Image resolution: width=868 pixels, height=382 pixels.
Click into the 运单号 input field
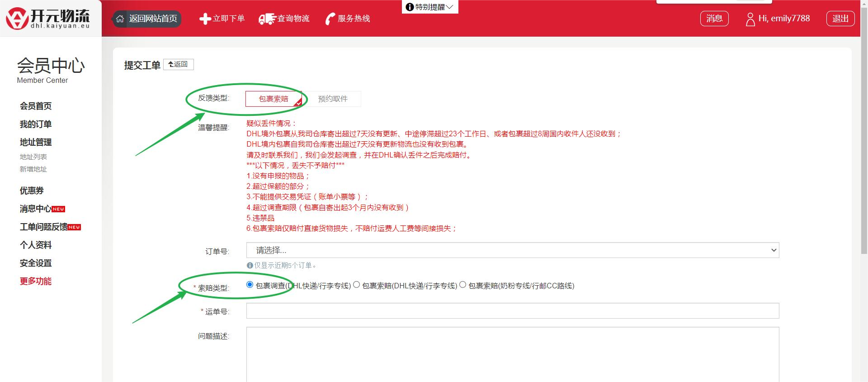tap(512, 311)
